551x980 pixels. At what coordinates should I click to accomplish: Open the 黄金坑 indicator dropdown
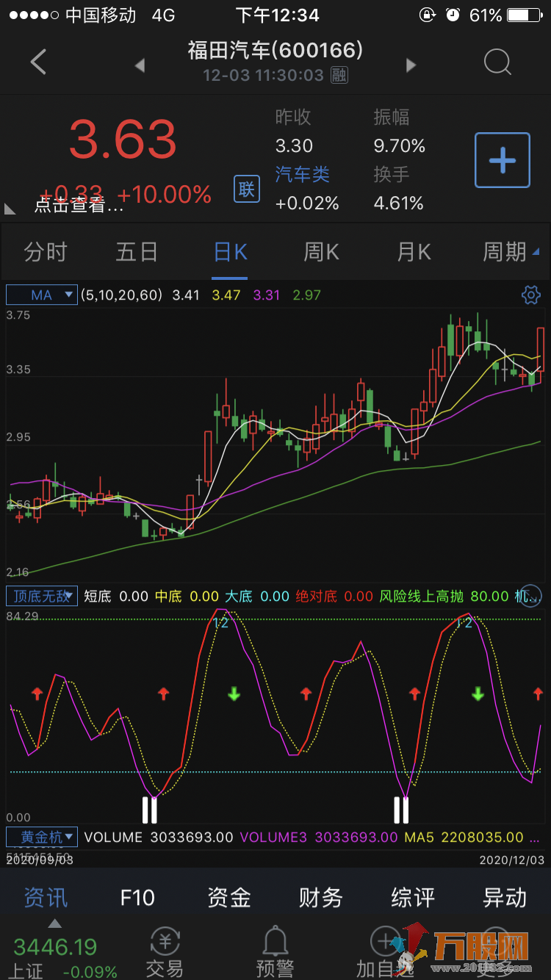(42, 837)
